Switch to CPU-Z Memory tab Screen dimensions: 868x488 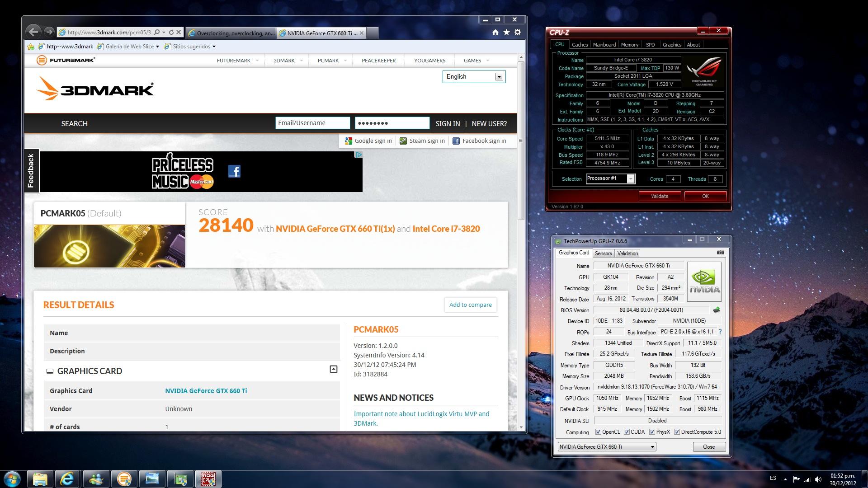coord(630,45)
